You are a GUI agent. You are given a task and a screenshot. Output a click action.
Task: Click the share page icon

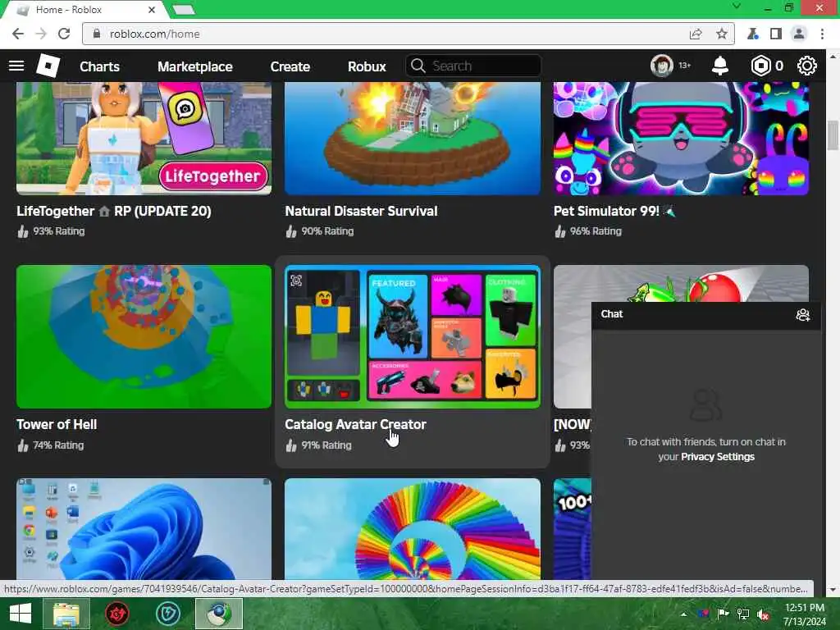pyautogui.click(x=696, y=34)
